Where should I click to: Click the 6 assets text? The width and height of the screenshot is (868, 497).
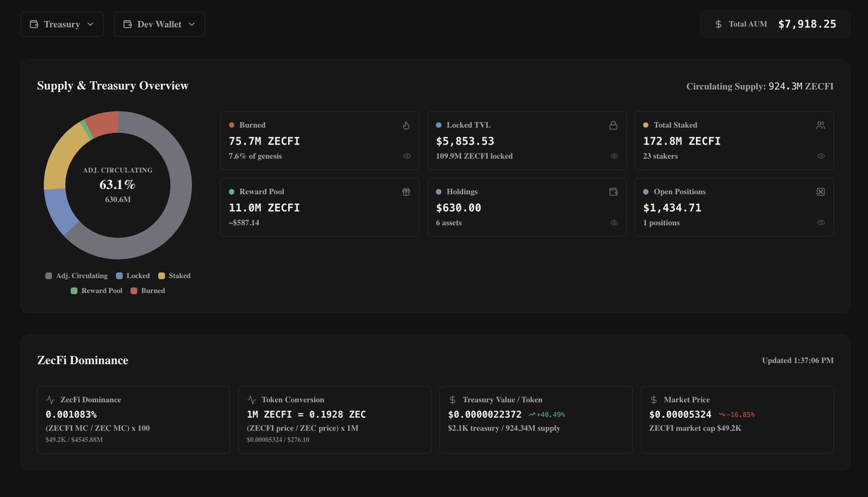tap(448, 223)
